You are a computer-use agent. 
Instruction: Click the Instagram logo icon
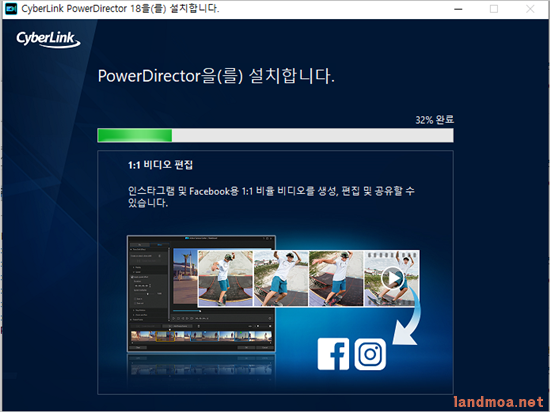point(370,354)
